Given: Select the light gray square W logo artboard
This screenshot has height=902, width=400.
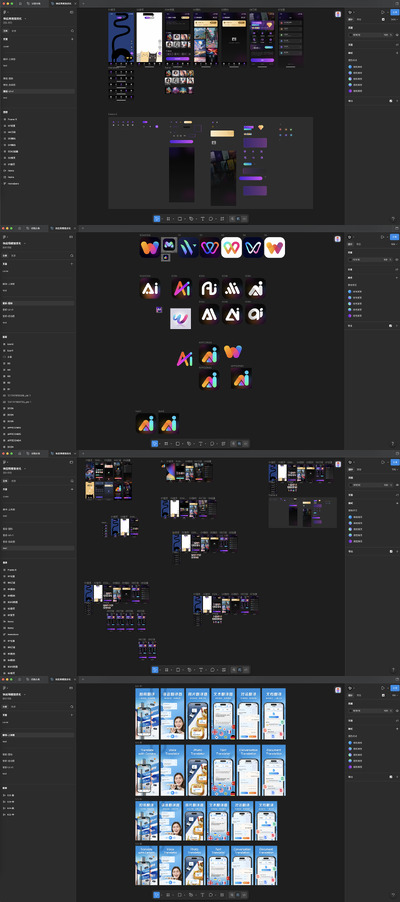Looking at the screenshot, I should point(180,318).
